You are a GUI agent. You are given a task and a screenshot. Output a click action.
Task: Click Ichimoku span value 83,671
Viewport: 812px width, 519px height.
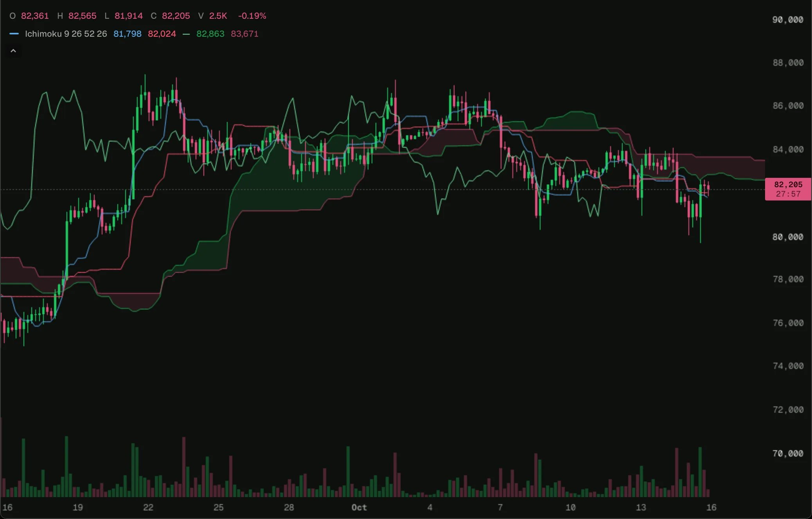245,34
